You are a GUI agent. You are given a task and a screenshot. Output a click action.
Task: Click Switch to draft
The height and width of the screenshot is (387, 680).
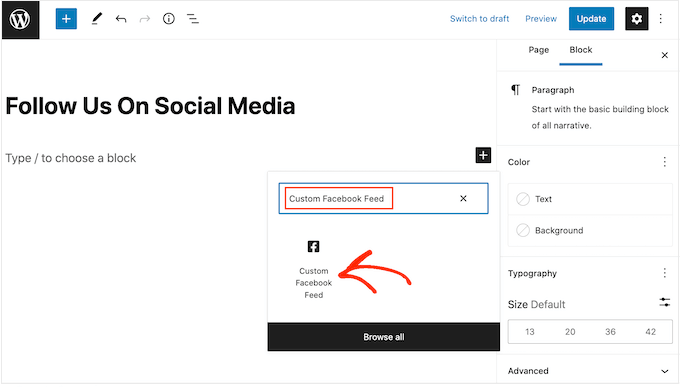point(479,19)
